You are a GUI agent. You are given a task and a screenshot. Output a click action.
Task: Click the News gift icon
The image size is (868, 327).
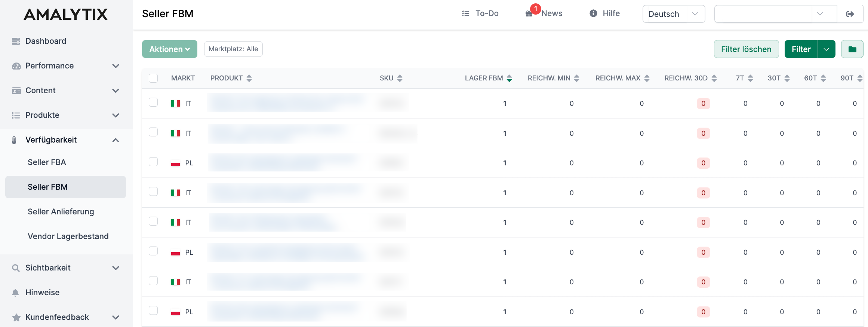point(529,14)
